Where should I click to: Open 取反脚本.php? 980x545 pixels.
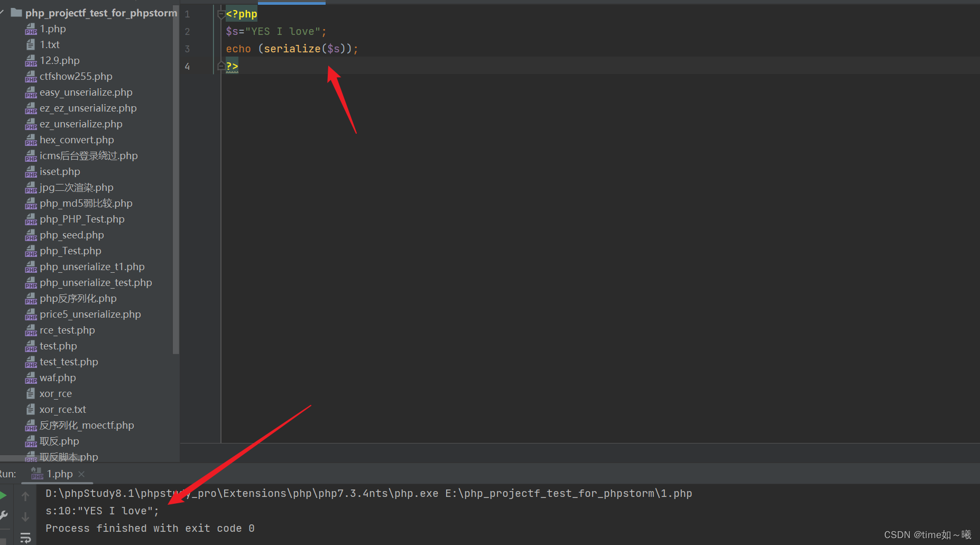coord(69,457)
